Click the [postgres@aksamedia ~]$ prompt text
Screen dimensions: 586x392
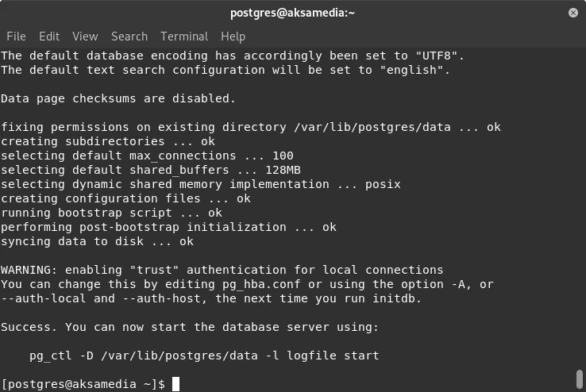(83, 384)
